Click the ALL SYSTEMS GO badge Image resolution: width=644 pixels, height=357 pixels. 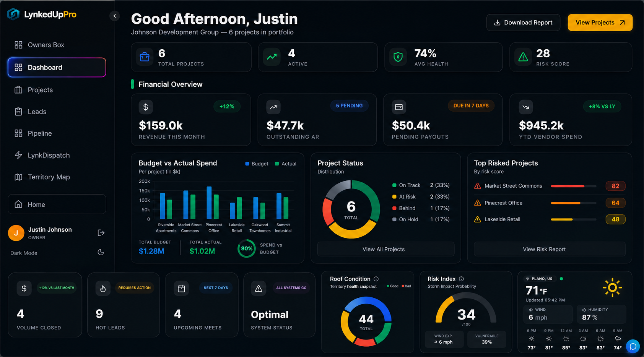point(291,288)
